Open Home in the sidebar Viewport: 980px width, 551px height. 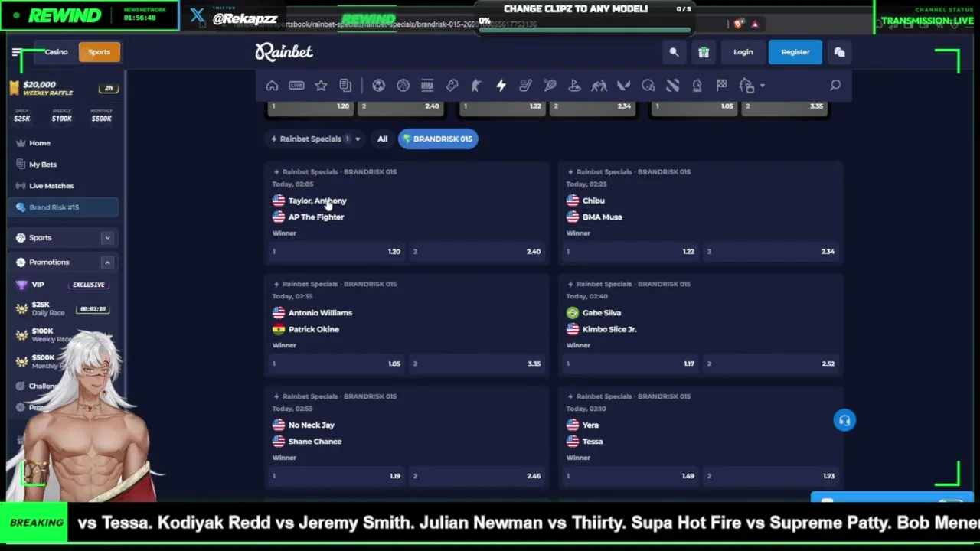(40, 143)
